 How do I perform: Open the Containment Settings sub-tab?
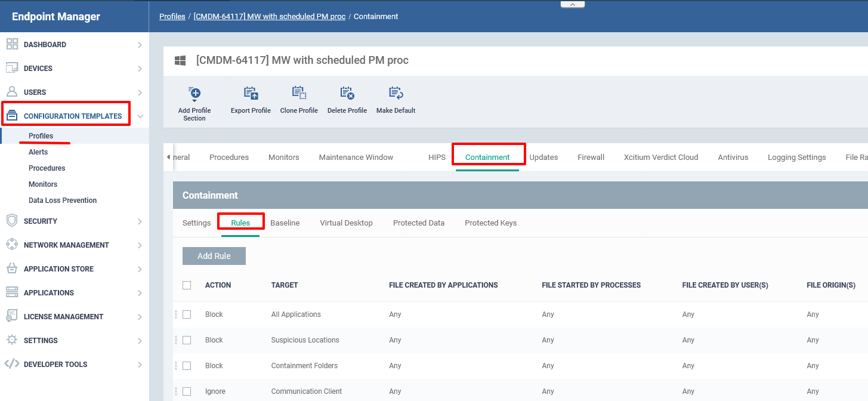tap(196, 223)
